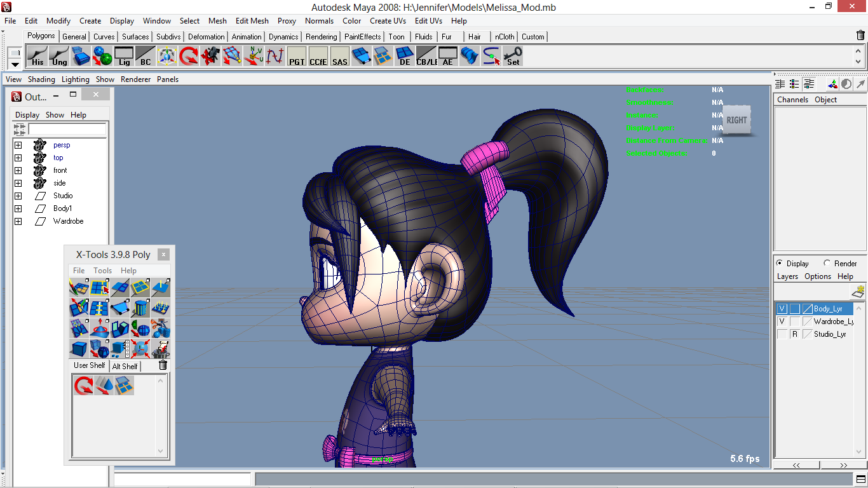Switch to the Deformation shelf tab
The width and height of the screenshot is (868, 488).
(206, 37)
